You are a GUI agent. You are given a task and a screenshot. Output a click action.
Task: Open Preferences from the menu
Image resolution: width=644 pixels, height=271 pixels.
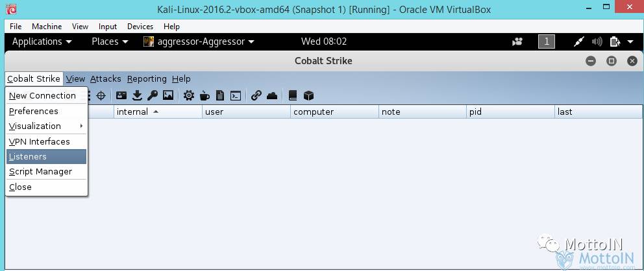tap(46, 111)
